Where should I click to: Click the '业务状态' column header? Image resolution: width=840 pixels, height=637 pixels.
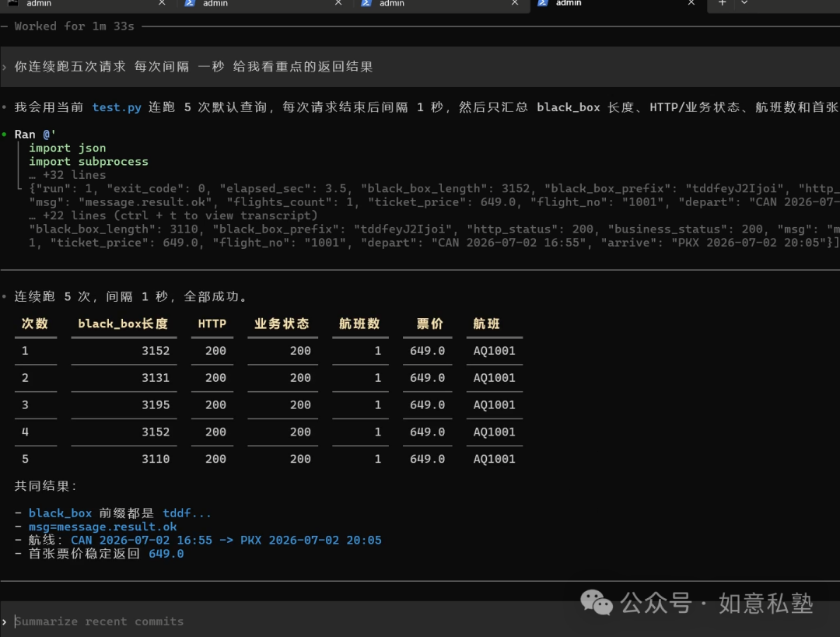(x=282, y=324)
